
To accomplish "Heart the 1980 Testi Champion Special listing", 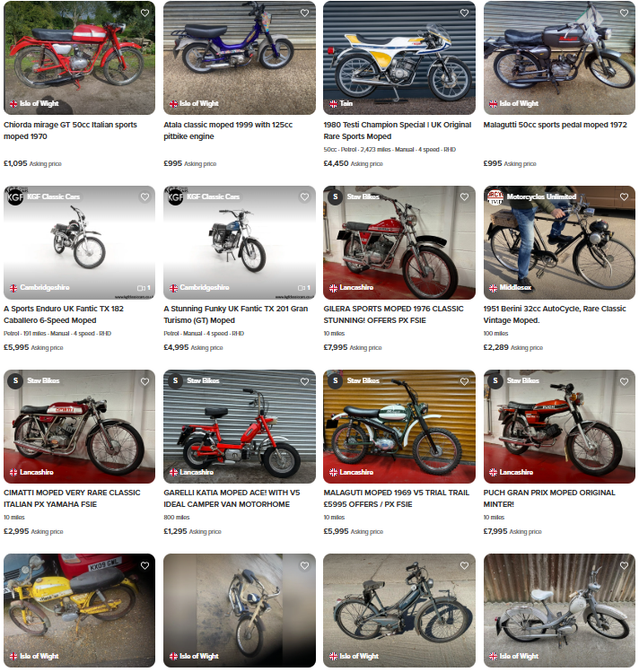I will pyautogui.click(x=464, y=13).
